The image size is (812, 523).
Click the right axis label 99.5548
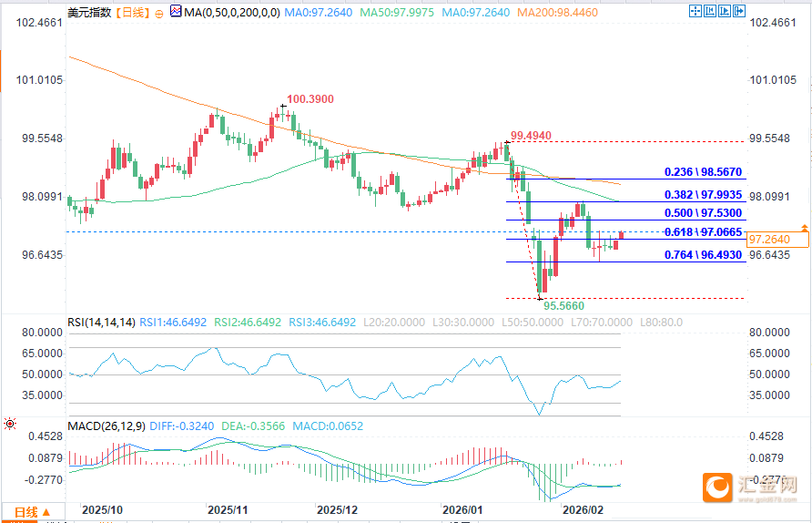769,138
